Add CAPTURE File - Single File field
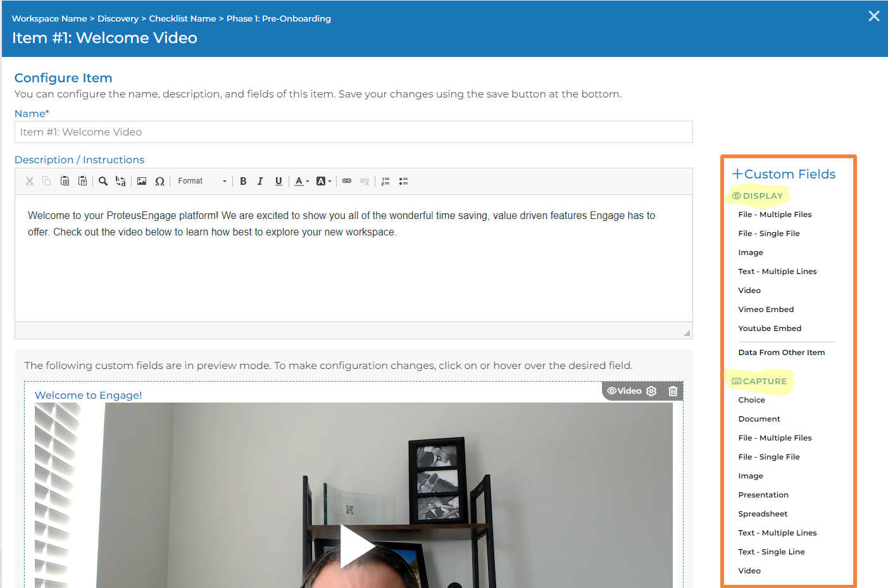The image size is (888, 588). pyautogui.click(x=769, y=457)
